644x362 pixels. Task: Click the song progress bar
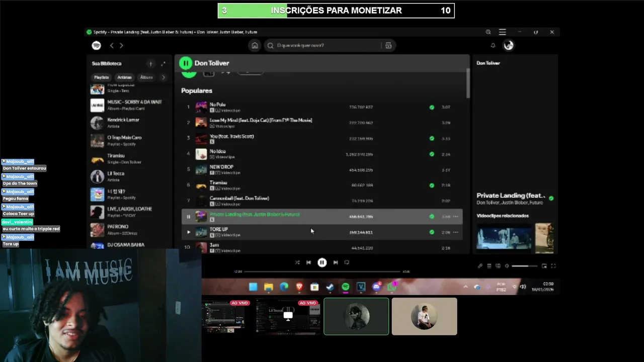(x=322, y=271)
